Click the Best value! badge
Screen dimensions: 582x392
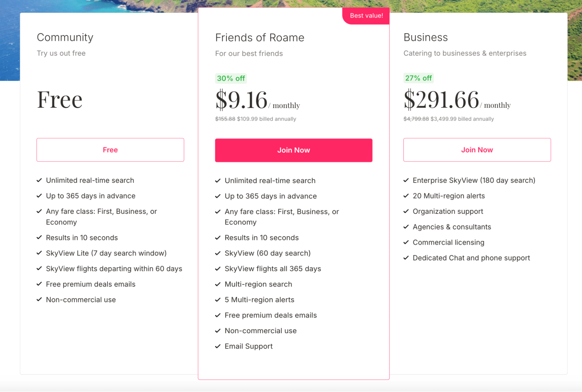(x=366, y=16)
